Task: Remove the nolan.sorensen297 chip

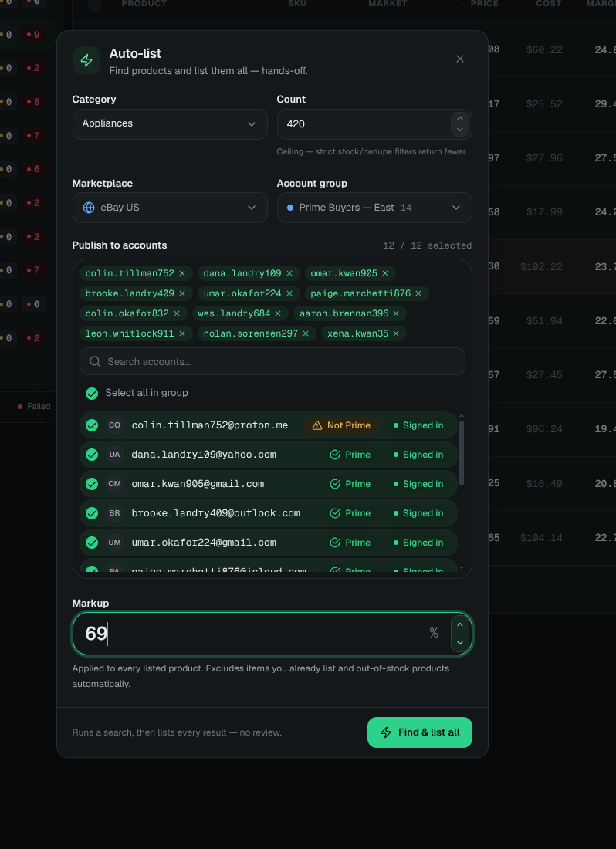Action: 306,333
